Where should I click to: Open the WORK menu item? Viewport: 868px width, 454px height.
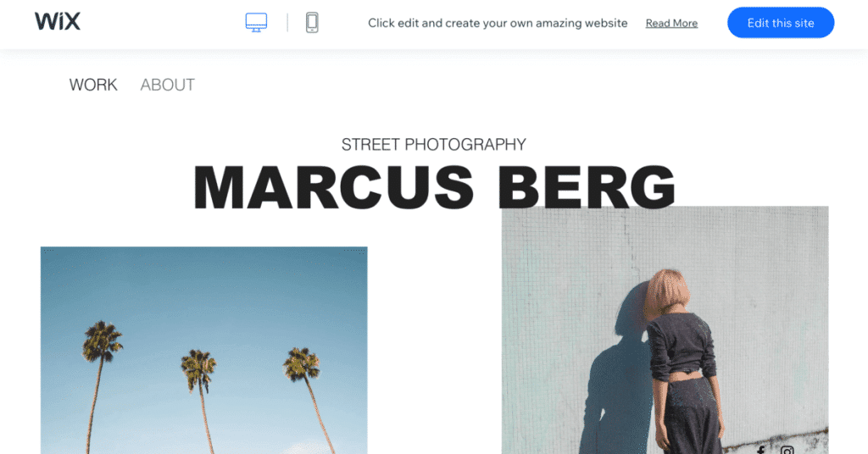[93, 85]
